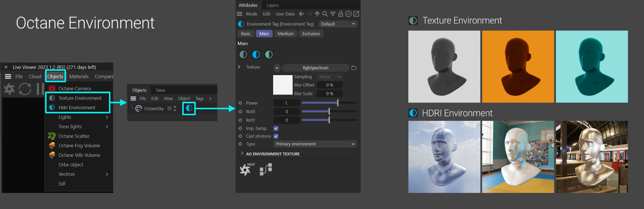
Task: Toggle the Imp. Samp. checkbox
Action: (x=276, y=128)
